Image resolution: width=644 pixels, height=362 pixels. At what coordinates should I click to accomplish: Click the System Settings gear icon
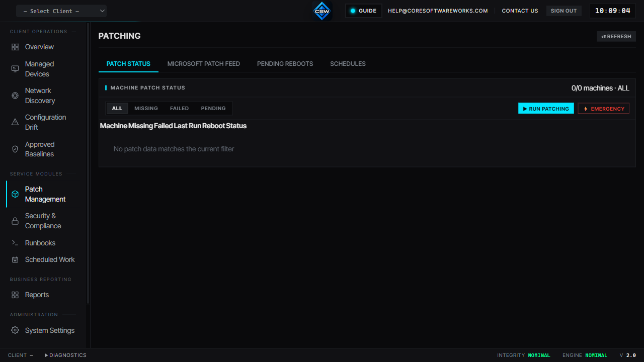15,330
